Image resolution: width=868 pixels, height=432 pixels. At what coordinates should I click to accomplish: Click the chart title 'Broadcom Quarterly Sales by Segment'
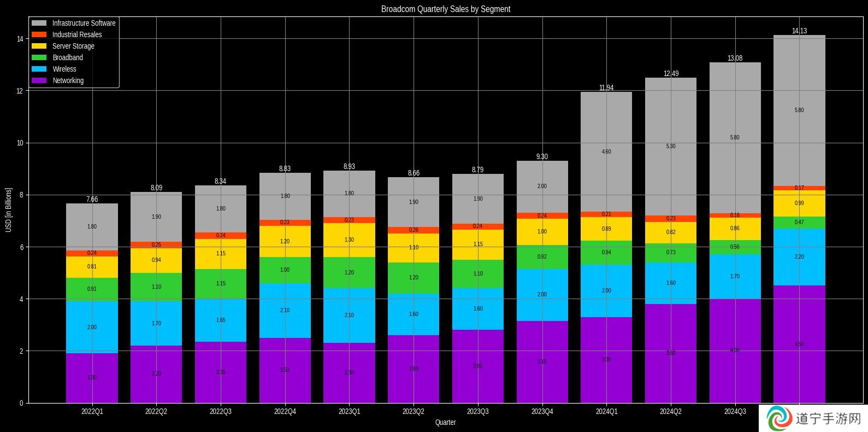click(446, 9)
